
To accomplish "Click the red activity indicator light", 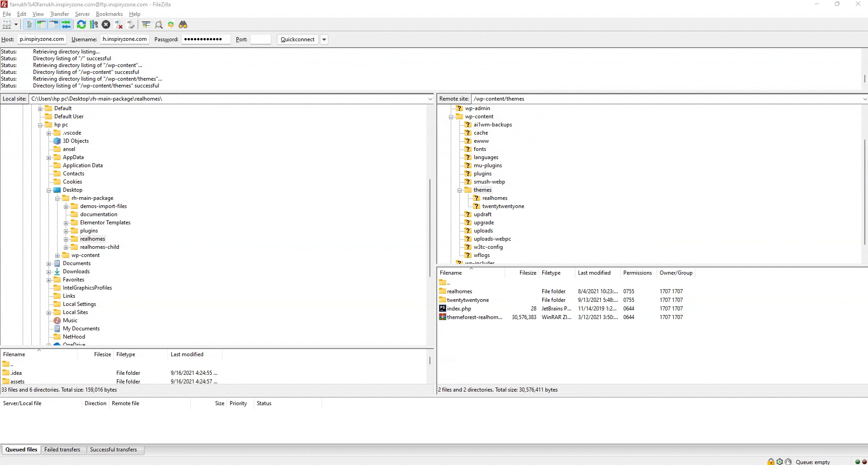I will [864, 462].
